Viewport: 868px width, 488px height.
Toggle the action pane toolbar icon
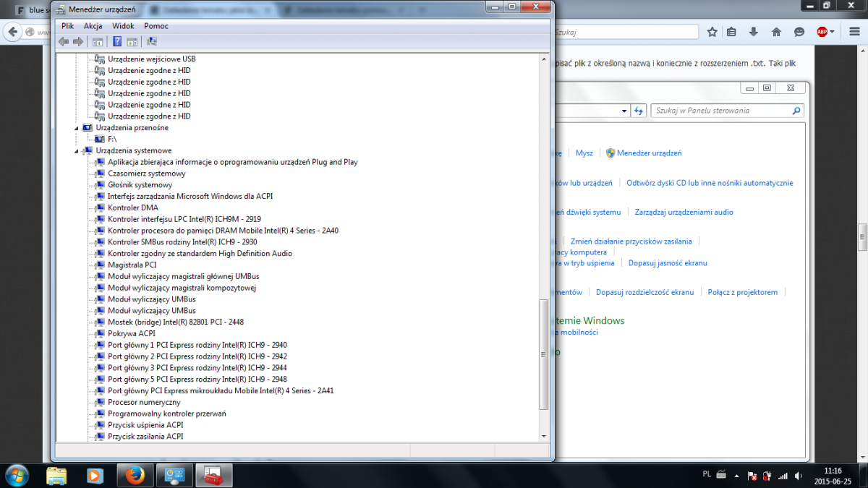point(132,42)
